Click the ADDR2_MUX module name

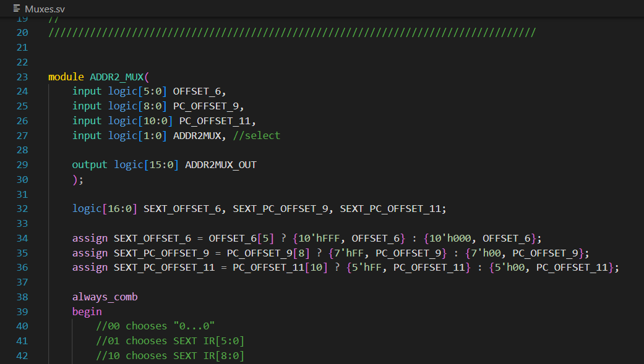pyautogui.click(x=117, y=77)
